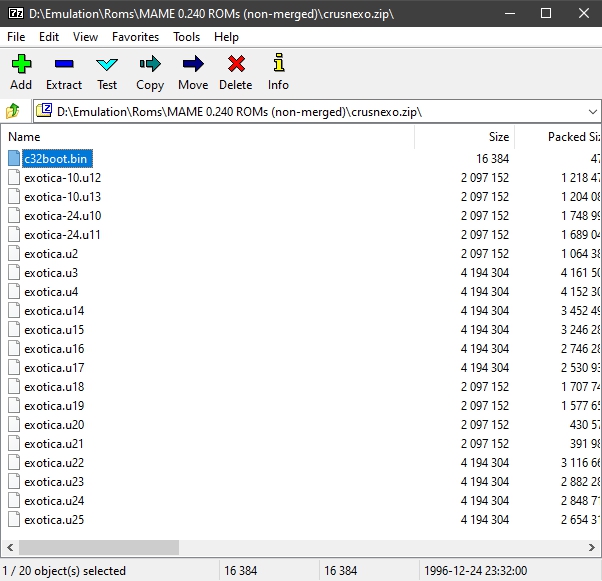
Task: Open the Tools menu
Action: tap(187, 37)
